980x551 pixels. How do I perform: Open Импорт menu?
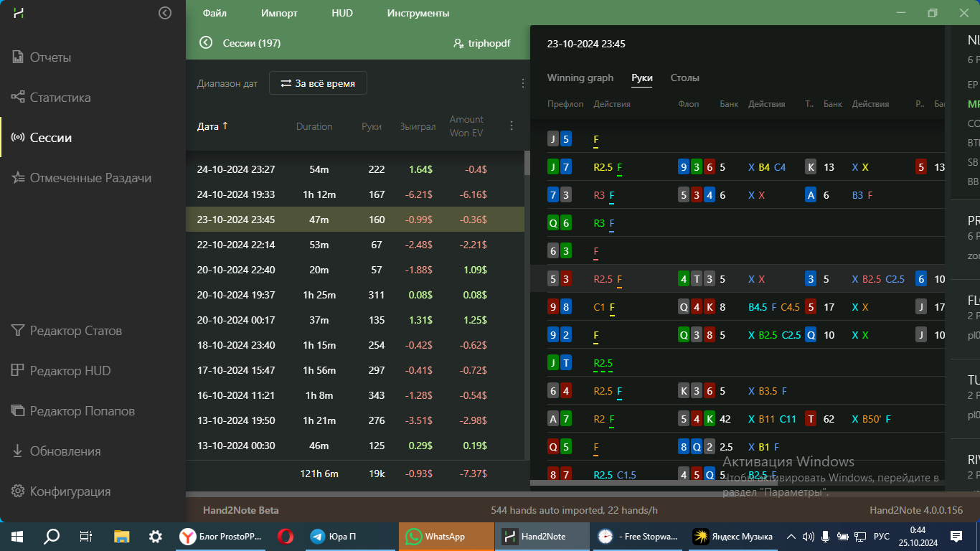click(x=279, y=13)
